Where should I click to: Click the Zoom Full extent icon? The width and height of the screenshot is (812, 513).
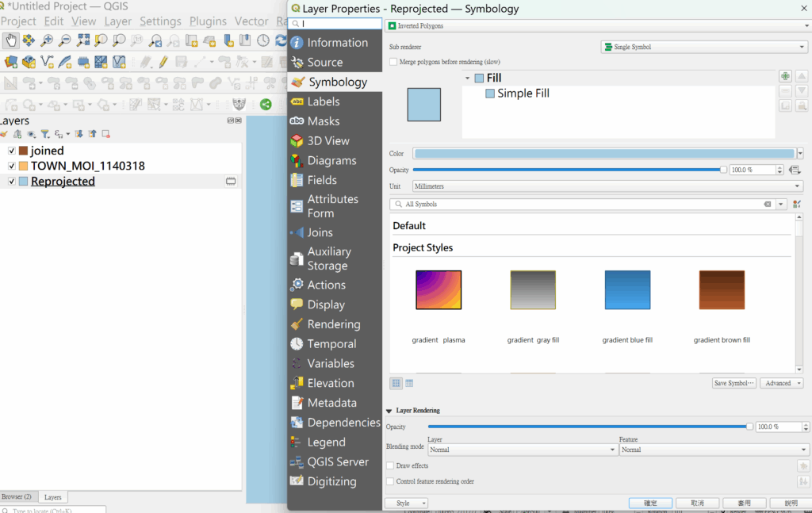pos(82,40)
